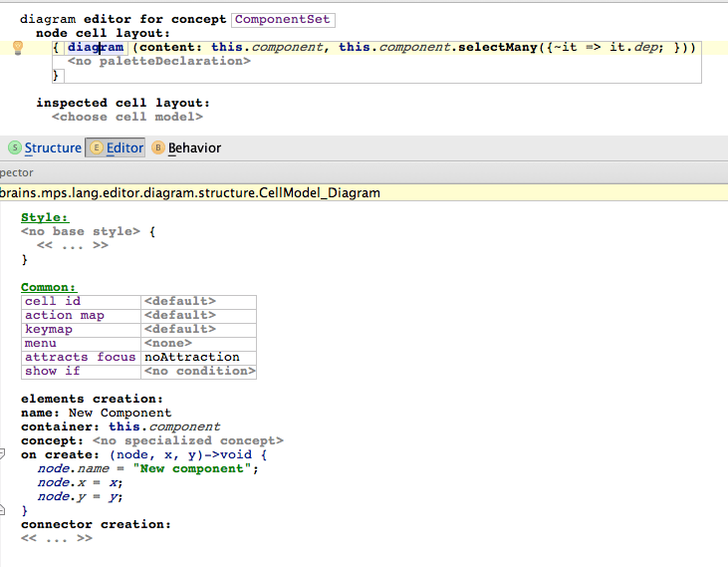728x567 pixels.
Task: Select the no paletteDeclaration placeholder
Action: (158, 62)
